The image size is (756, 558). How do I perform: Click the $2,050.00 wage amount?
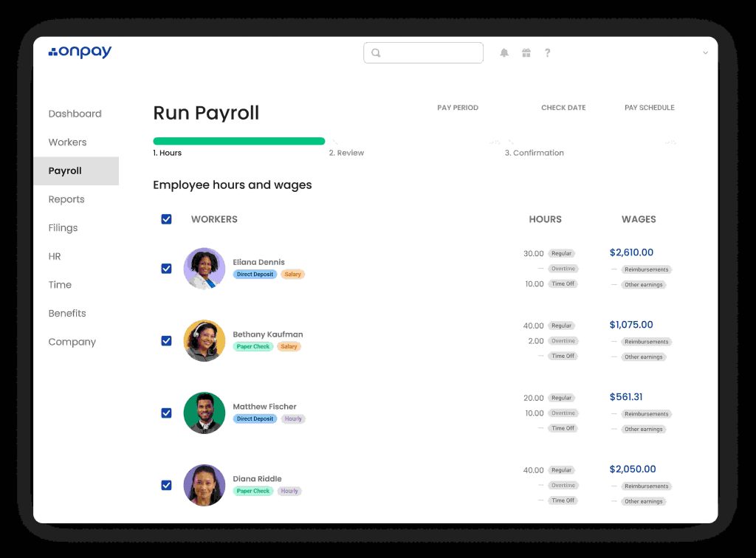[x=633, y=469]
